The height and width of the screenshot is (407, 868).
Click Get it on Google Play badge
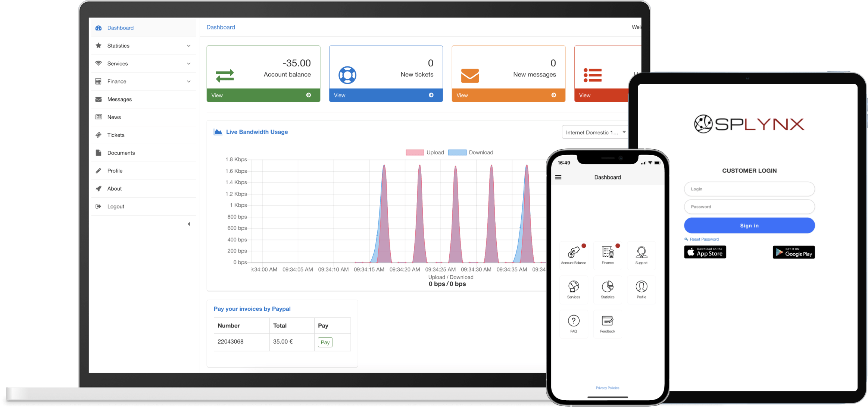coord(794,252)
